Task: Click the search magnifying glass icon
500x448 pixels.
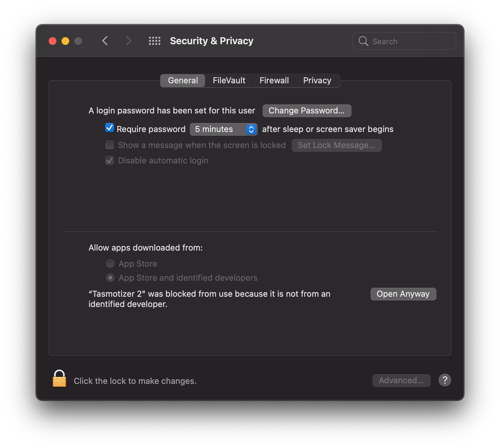Action: [363, 41]
